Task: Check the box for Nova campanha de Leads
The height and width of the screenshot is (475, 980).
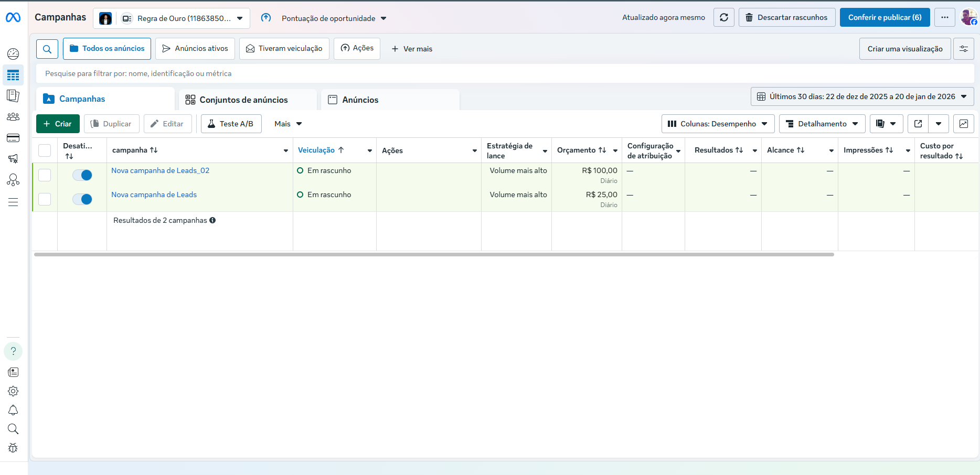Action: 45,199
